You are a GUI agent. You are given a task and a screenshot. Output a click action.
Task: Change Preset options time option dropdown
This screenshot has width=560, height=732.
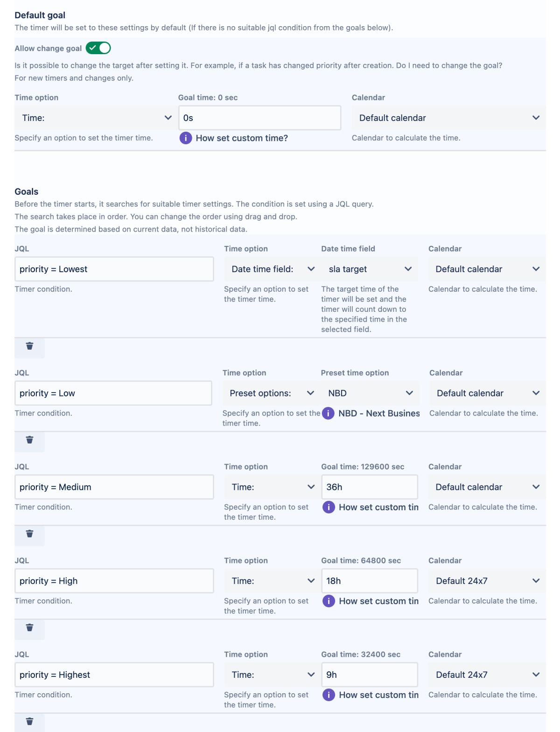click(271, 394)
